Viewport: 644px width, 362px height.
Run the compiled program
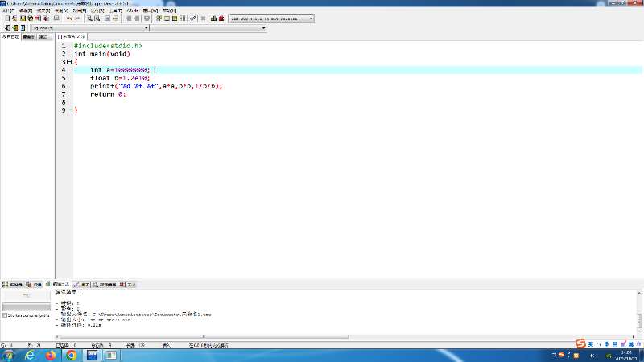(x=167, y=19)
